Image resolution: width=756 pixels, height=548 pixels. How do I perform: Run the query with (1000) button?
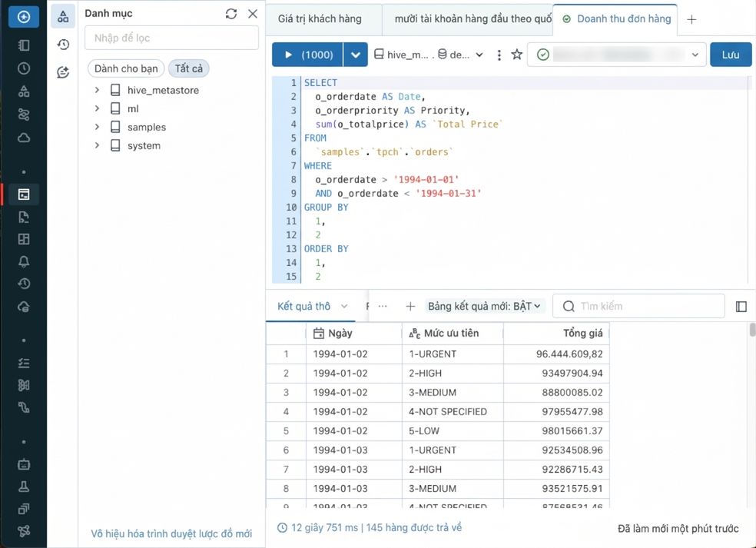pos(308,55)
